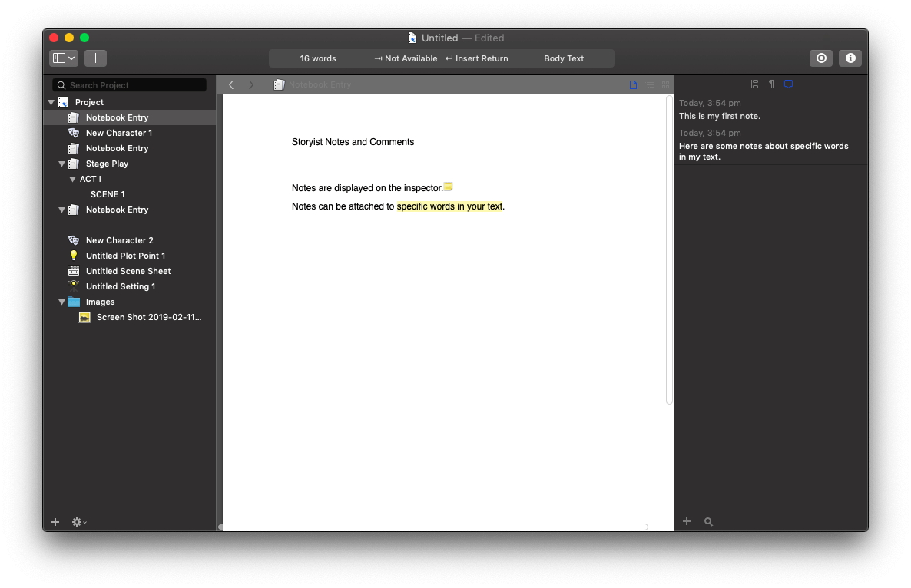Image resolution: width=911 pixels, height=588 pixels.
Task: Click the masks icon for New Character 2
Action: point(74,240)
